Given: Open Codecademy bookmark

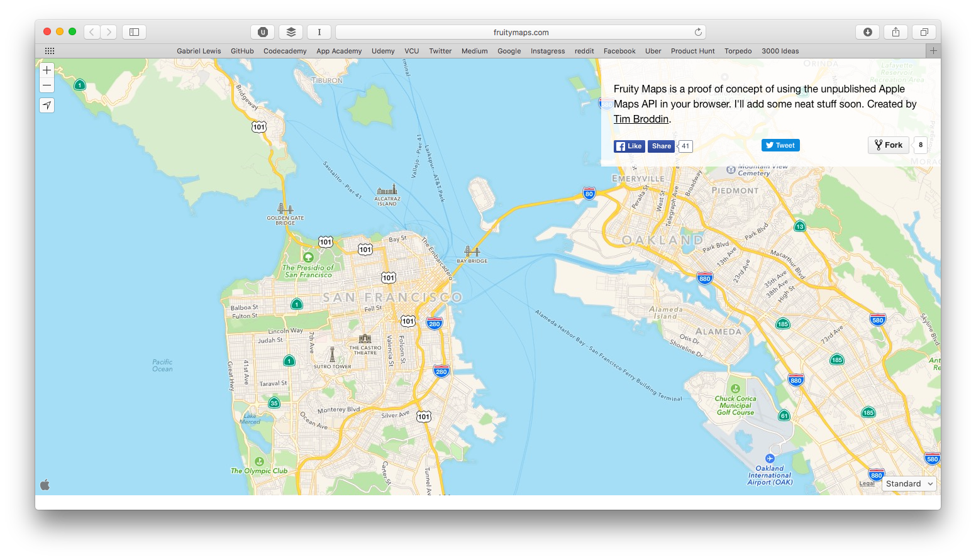Looking at the screenshot, I should [x=285, y=51].
